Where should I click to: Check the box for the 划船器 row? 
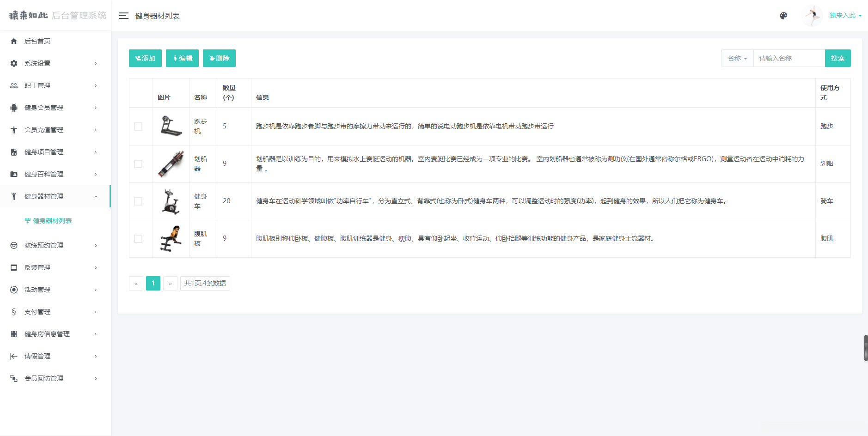[x=138, y=164]
